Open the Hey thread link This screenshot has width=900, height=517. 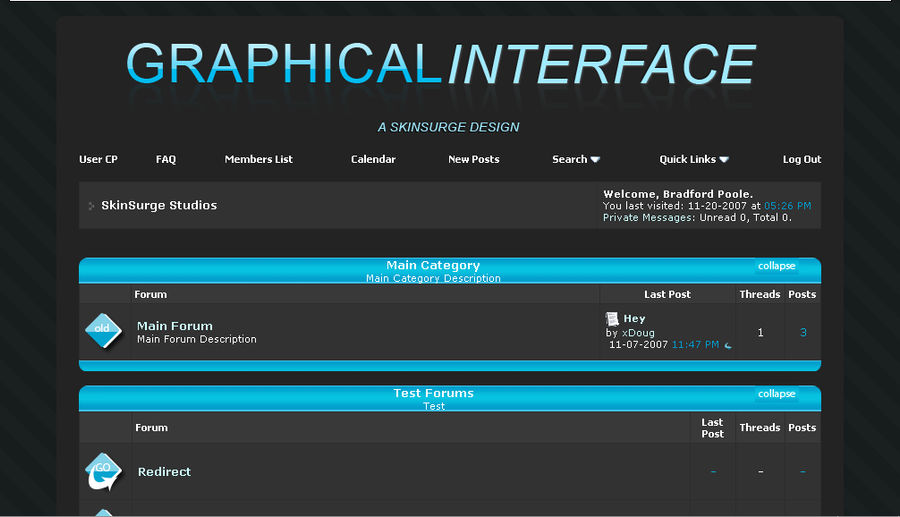pyautogui.click(x=634, y=318)
